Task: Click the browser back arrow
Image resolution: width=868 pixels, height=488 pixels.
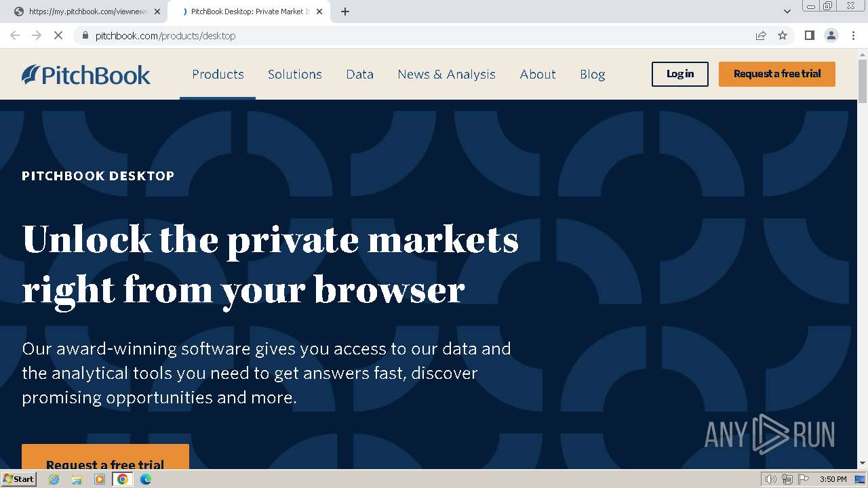Action: pyautogui.click(x=15, y=35)
